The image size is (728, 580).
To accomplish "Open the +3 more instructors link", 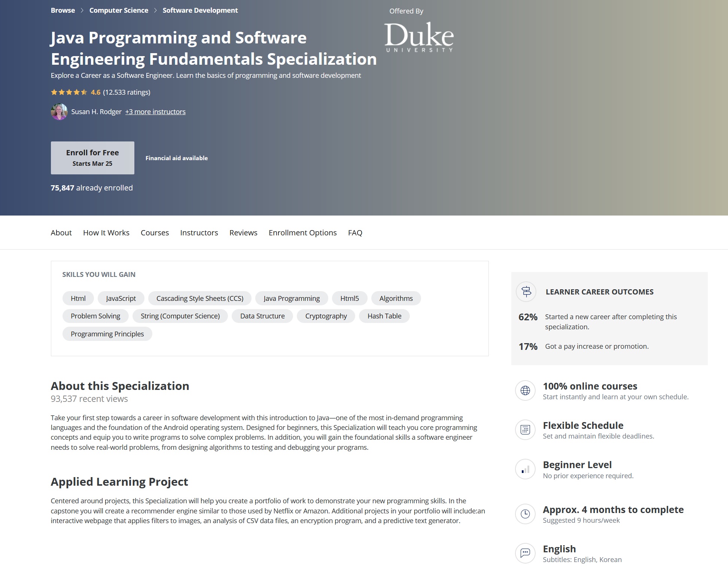I will tap(155, 112).
